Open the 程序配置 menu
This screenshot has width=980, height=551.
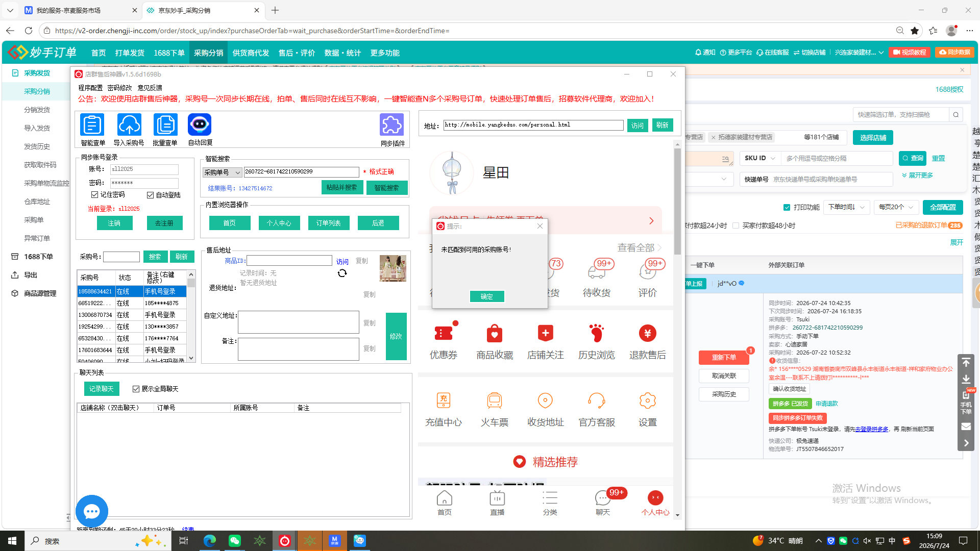click(90, 88)
